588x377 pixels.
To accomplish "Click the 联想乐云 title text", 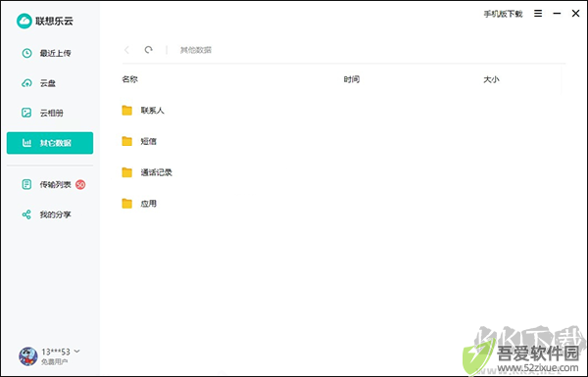I will [54, 21].
